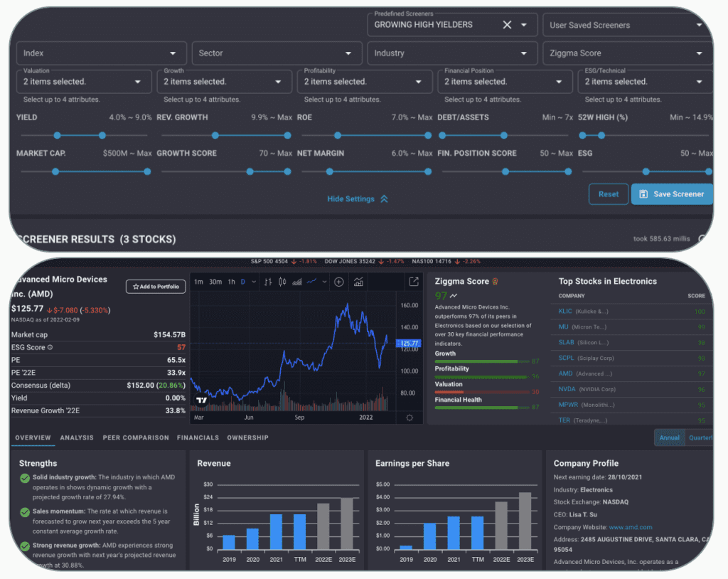Select the candlestick chart style icon
The height and width of the screenshot is (579, 728).
click(282, 282)
